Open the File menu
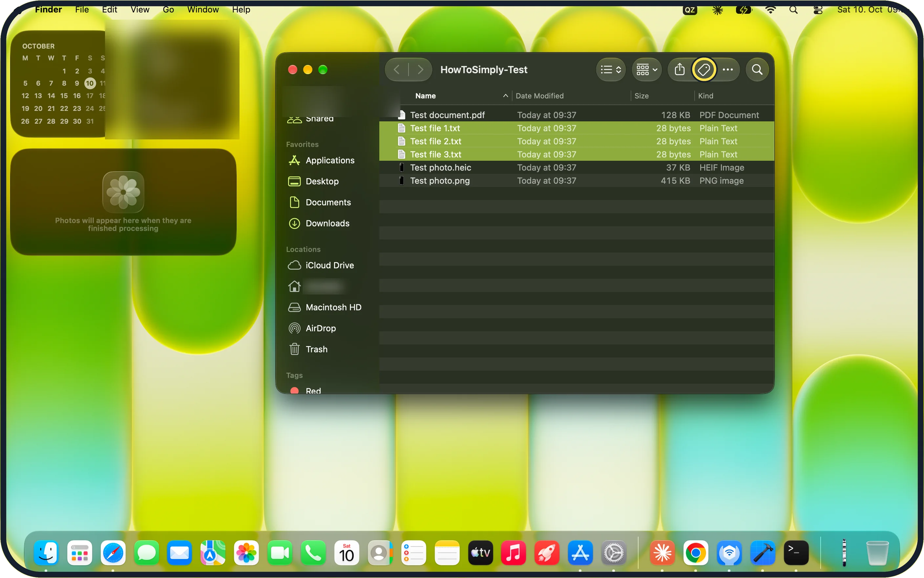The height and width of the screenshot is (578, 924). [x=82, y=10]
